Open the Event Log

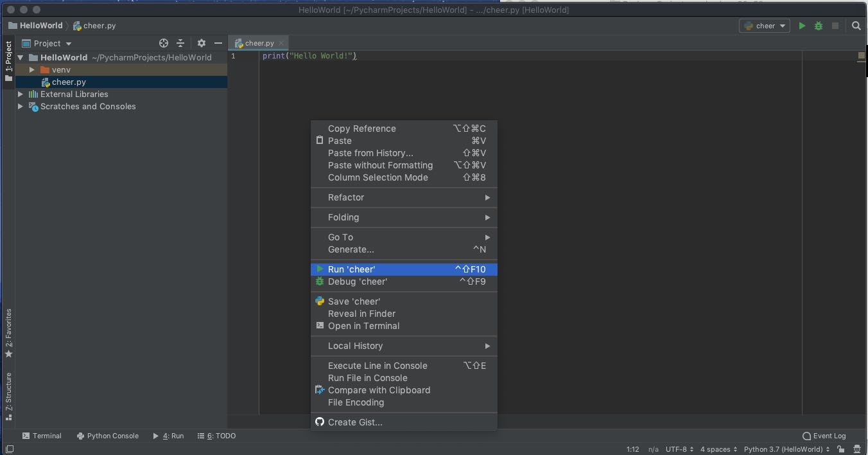(824, 436)
